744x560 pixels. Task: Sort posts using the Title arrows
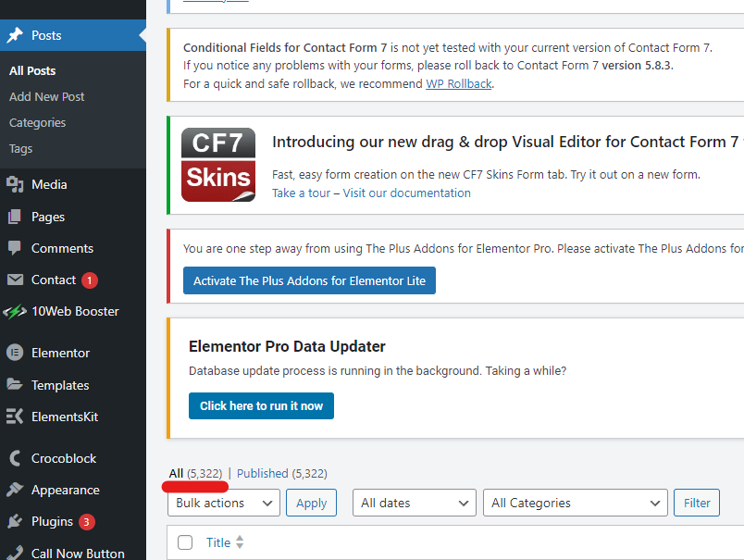[240, 542]
